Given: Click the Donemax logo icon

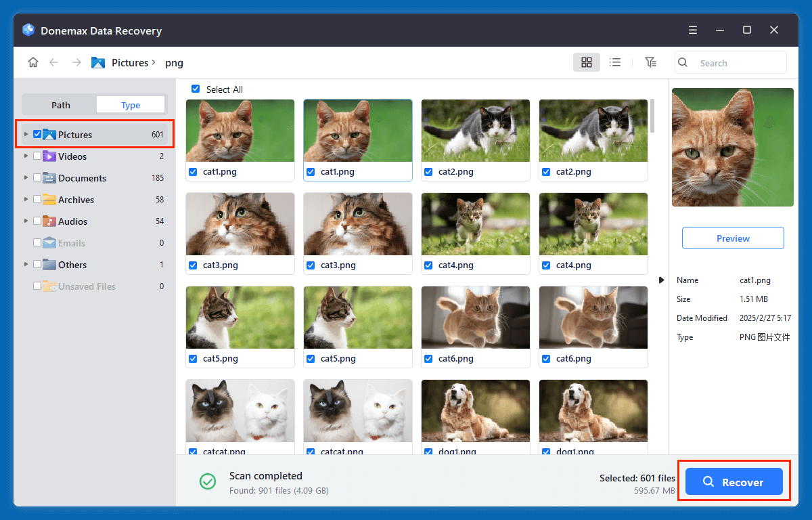Looking at the screenshot, I should [28, 30].
